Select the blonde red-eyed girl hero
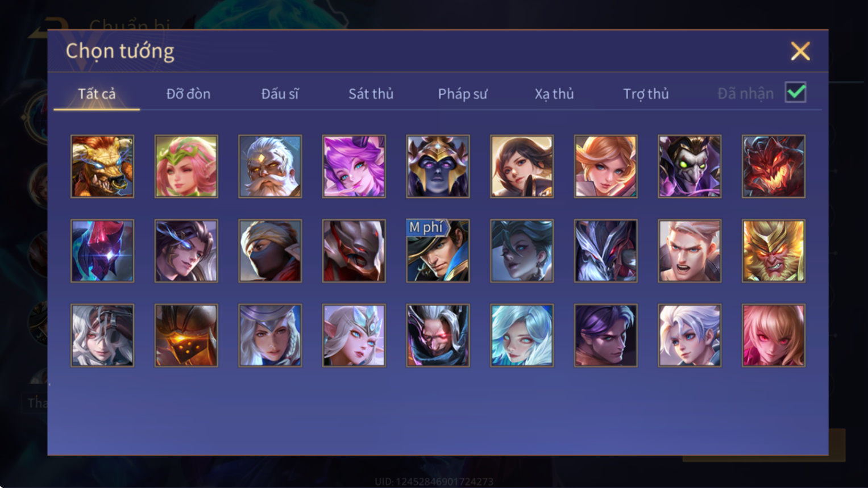This screenshot has width=868, height=488. click(x=774, y=335)
